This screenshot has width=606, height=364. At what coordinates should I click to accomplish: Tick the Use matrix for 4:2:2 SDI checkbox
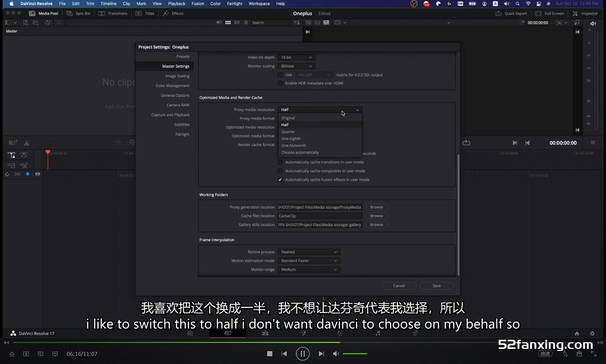[280, 75]
